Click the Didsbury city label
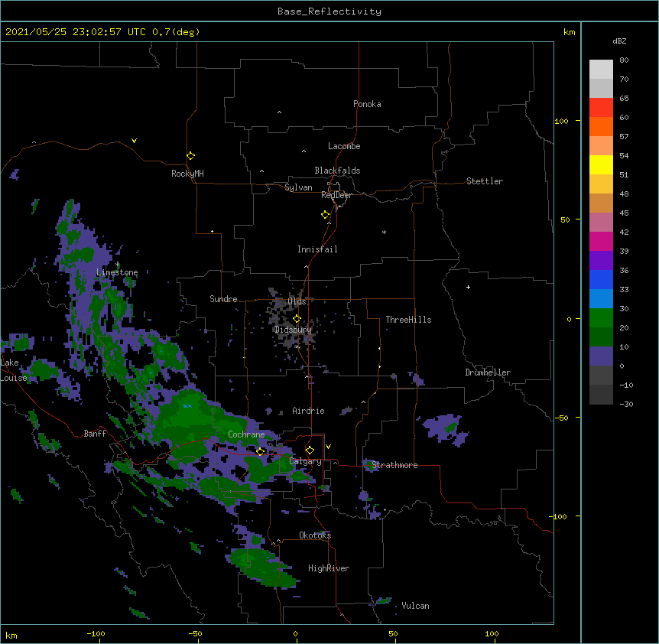 click(293, 330)
